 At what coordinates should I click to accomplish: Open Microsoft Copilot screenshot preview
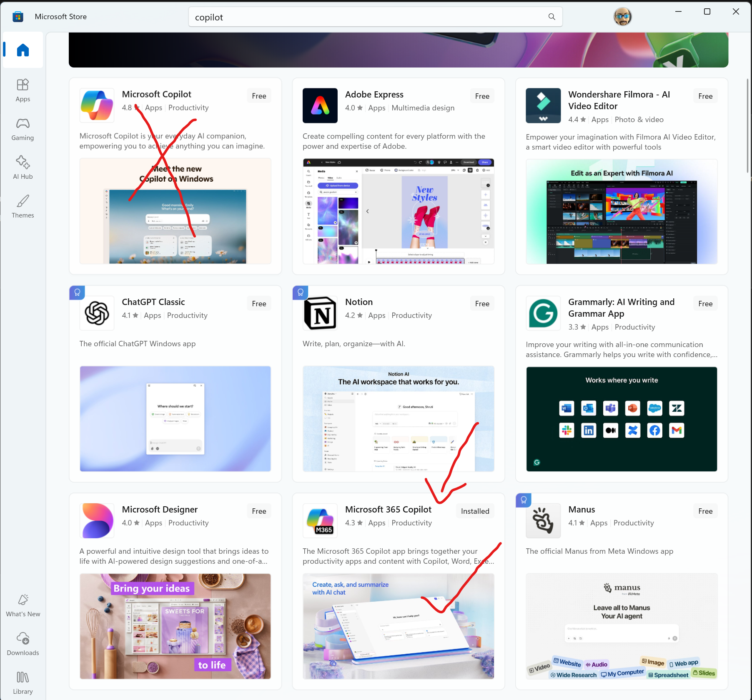tap(175, 211)
